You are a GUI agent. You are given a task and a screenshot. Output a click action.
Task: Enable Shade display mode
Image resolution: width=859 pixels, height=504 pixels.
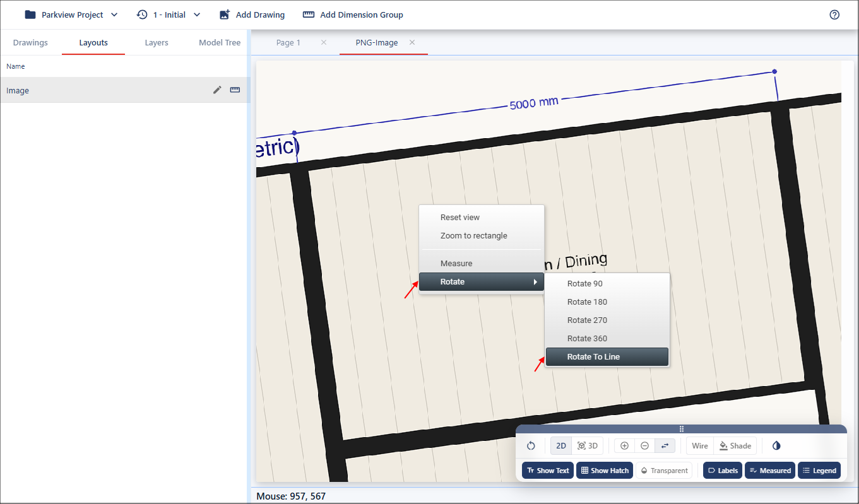[735, 445]
